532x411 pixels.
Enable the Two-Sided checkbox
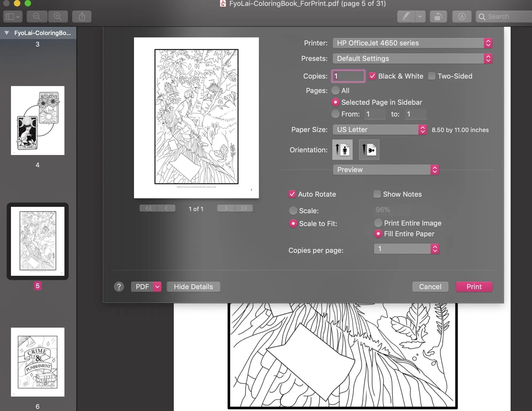431,76
